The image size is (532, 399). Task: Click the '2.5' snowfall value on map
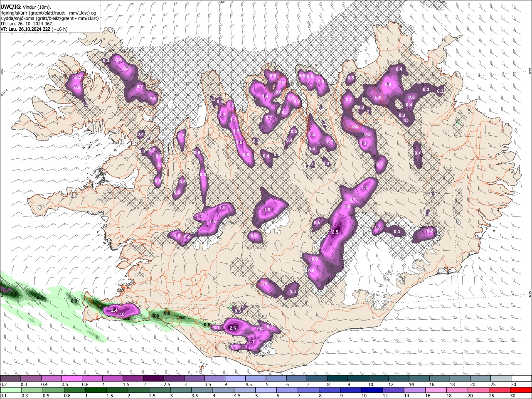click(336, 232)
